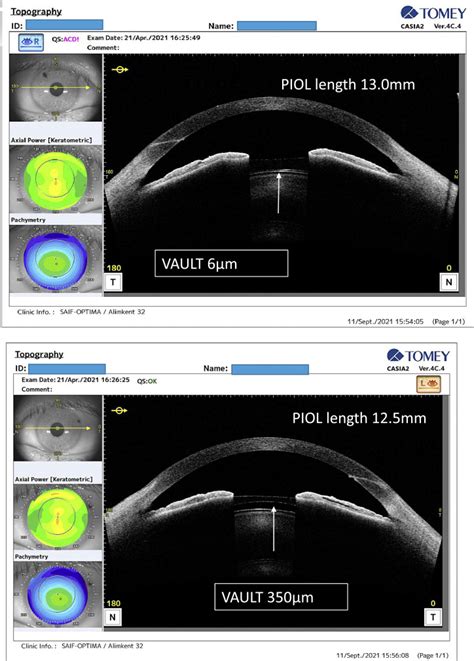
Task: Open the Pachymetry map in right eye report
Action: (x=56, y=258)
